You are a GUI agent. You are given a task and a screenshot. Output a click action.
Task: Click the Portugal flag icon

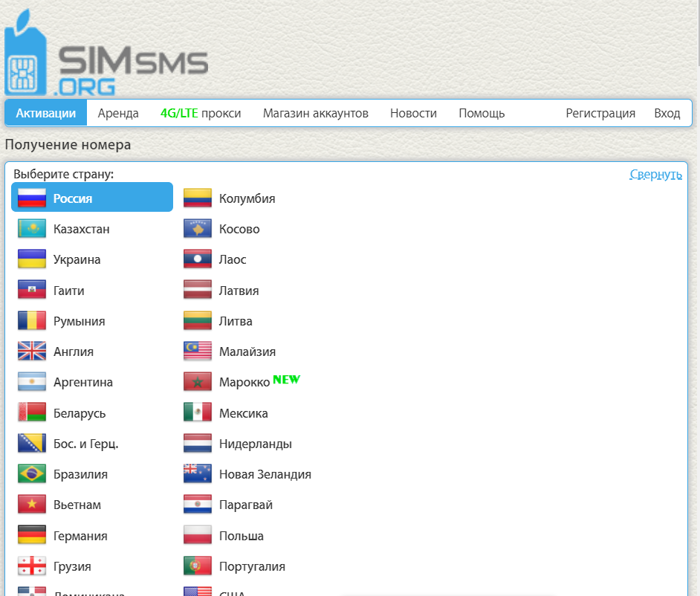tap(198, 566)
